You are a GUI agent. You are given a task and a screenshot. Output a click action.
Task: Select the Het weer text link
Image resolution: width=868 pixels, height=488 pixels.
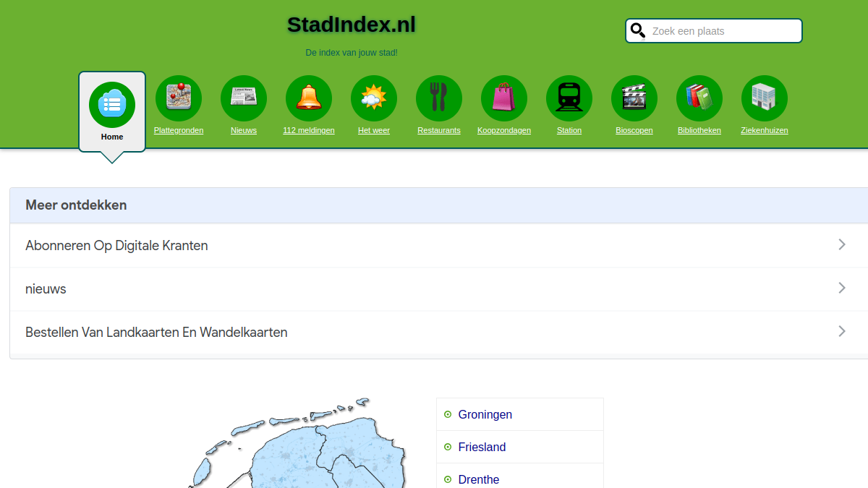374,130
